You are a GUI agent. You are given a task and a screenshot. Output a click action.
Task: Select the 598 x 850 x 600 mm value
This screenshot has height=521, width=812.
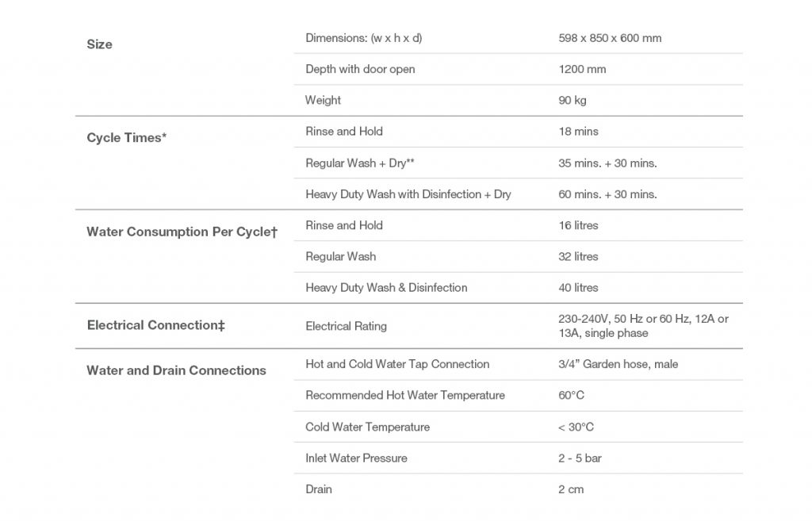pos(610,38)
